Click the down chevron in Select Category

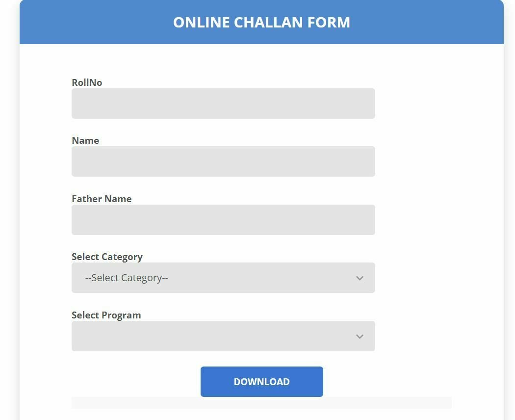click(360, 278)
